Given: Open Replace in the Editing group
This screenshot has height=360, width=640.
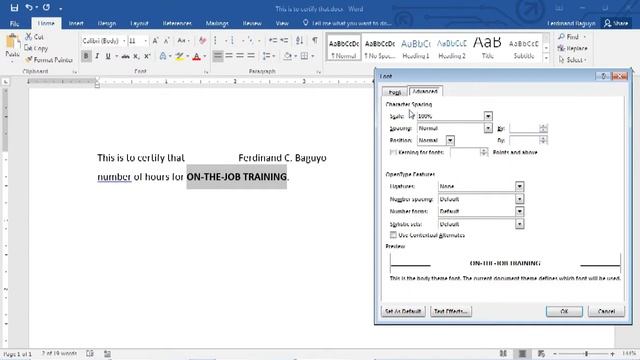Looking at the screenshot, I should tap(573, 48).
